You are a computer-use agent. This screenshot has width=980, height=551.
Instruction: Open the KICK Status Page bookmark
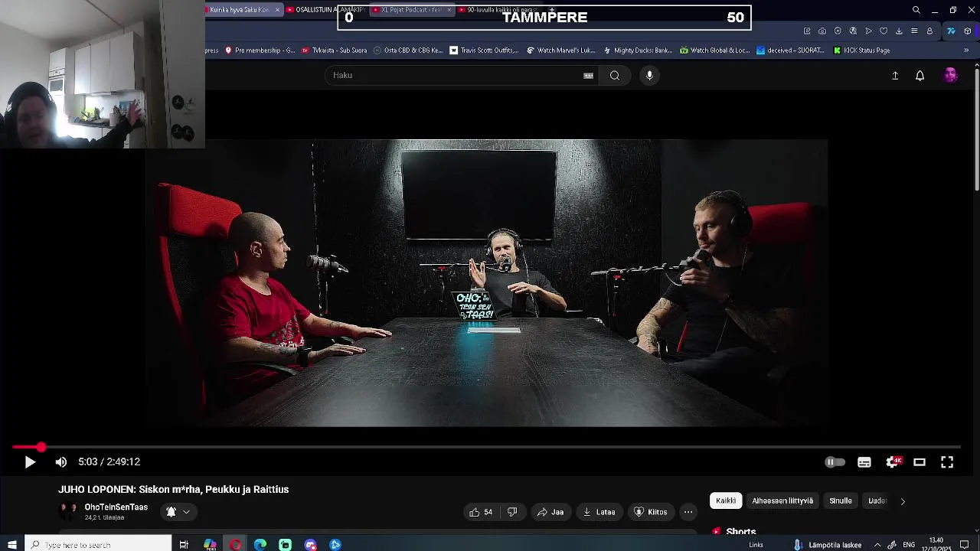861,51
